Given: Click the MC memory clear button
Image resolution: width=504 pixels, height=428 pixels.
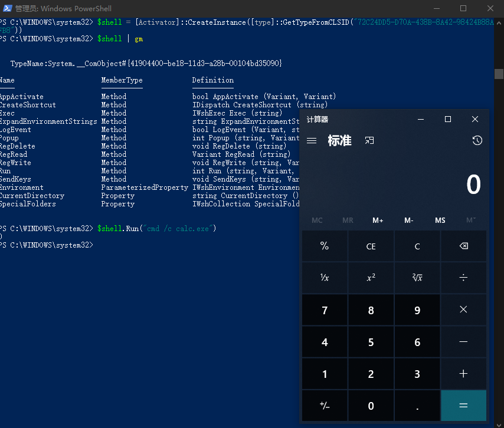Looking at the screenshot, I should [x=317, y=220].
